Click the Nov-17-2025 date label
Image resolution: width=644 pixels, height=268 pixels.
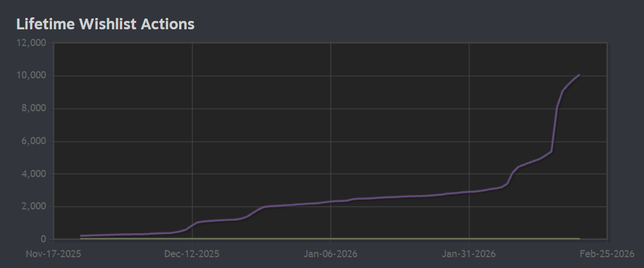click(x=53, y=254)
